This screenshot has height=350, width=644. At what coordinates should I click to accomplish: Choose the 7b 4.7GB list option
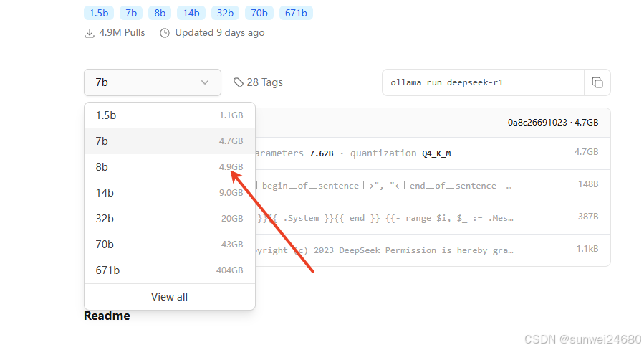pyautogui.click(x=170, y=141)
